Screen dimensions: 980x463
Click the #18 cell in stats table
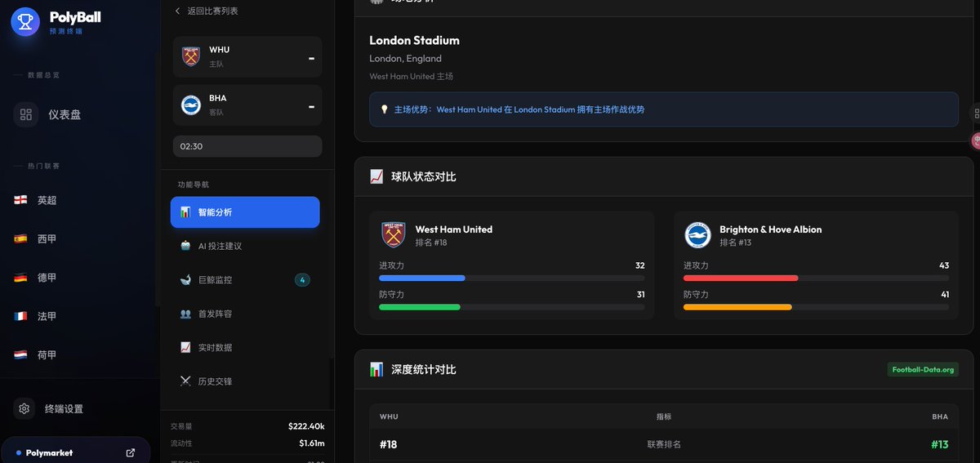[389, 444]
